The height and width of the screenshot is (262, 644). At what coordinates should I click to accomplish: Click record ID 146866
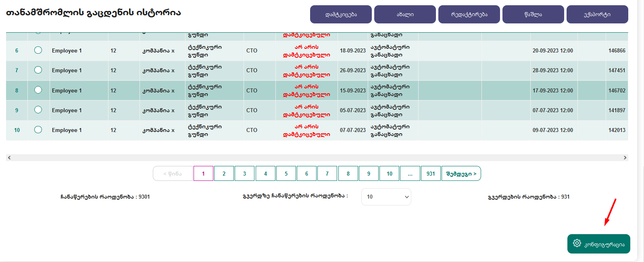(617, 50)
